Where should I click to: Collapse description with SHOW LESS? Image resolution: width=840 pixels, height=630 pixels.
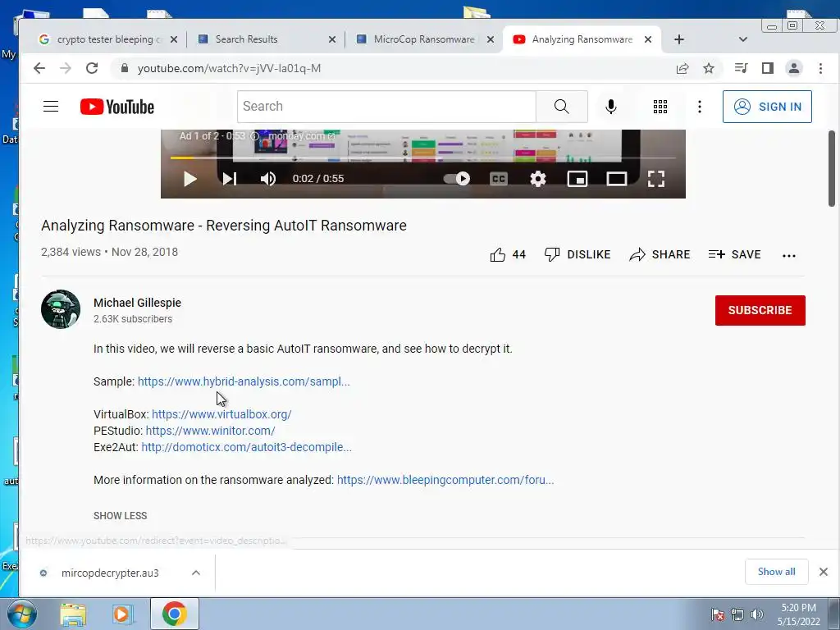click(120, 515)
